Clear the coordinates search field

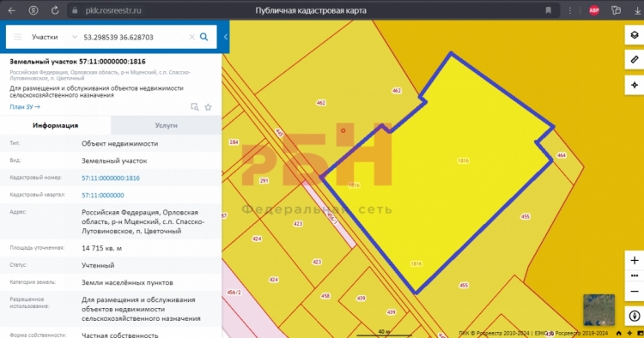point(191,37)
